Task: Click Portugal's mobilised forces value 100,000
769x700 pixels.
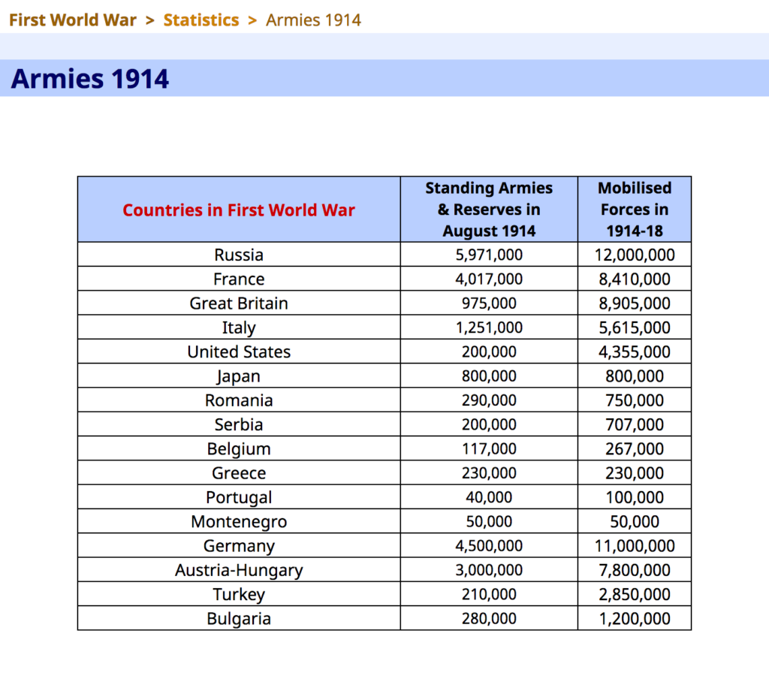Action: coord(635,497)
